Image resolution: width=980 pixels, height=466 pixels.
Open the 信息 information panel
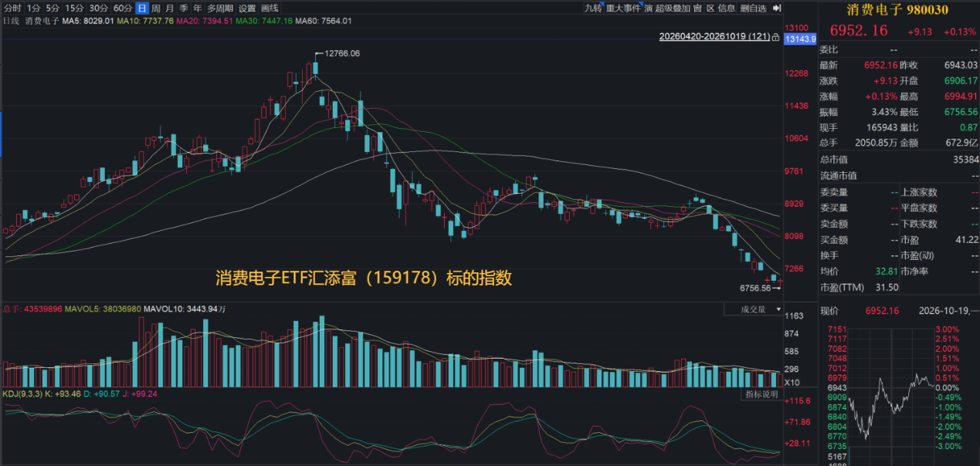coord(727,8)
